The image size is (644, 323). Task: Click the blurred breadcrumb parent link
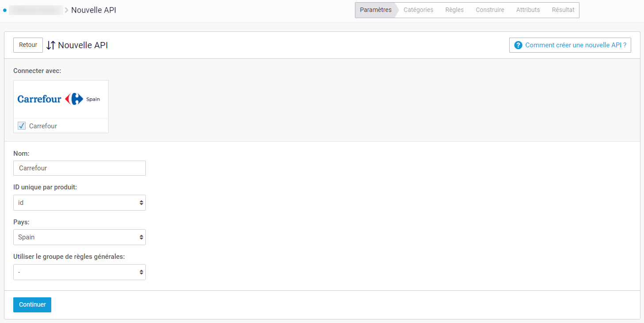(36, 10)
